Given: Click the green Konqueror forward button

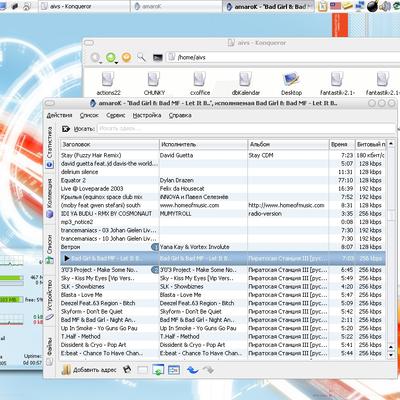Looking at the screenshot, I should 110,57.
